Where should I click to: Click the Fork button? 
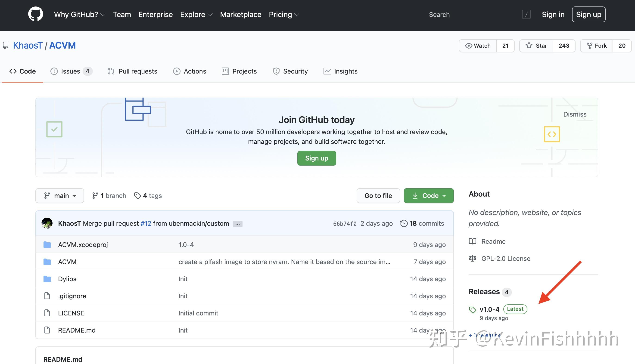[x=597, y=46]
